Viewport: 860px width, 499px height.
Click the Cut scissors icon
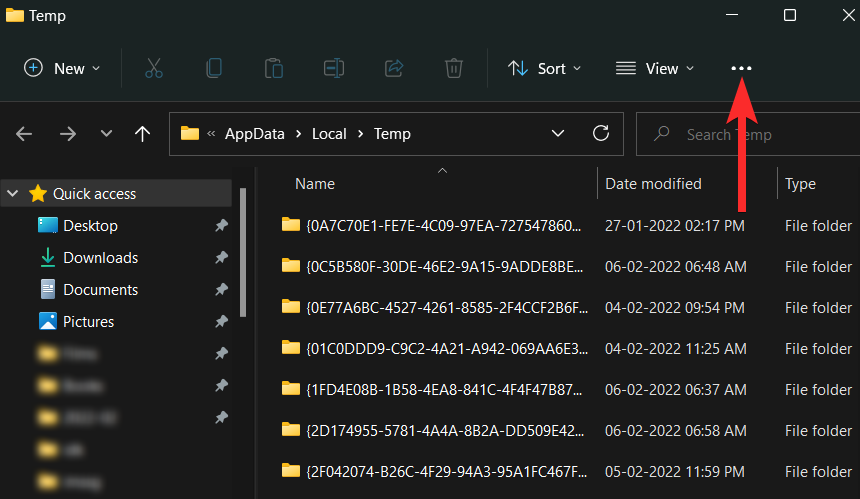click(153, 68)
